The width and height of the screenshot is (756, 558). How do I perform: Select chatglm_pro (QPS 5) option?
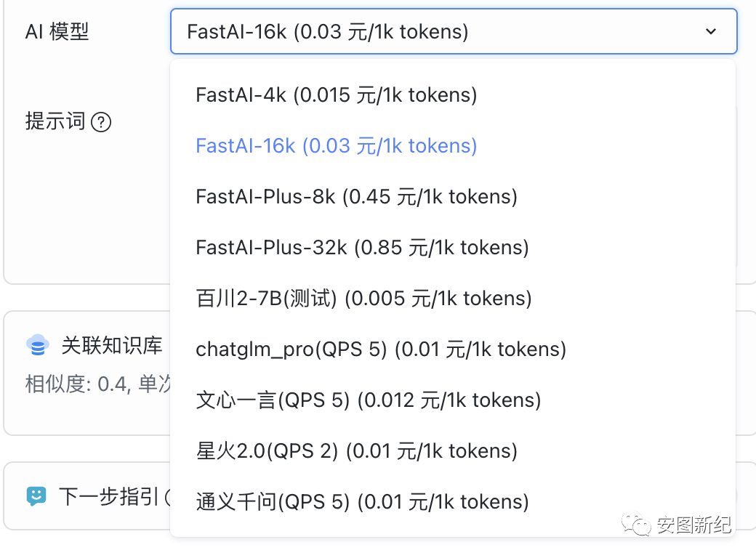click(x=381, y=349)
